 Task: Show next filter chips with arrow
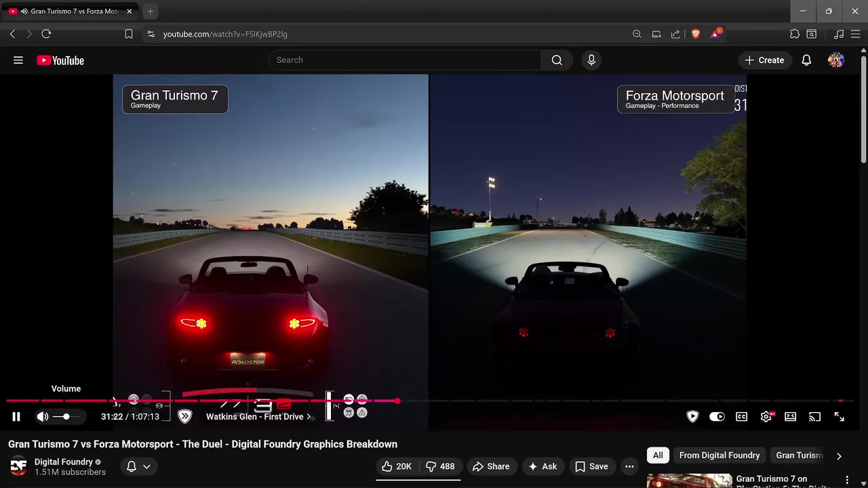pos(839,456)
